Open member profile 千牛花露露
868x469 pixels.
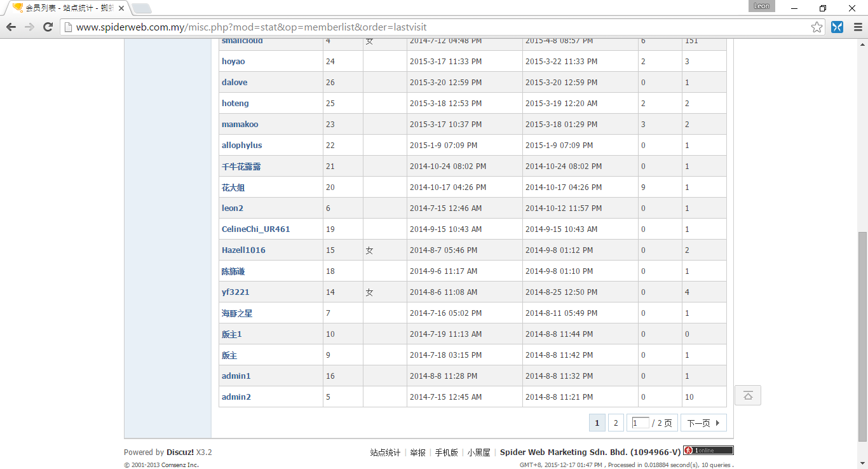tap(241, 167)
